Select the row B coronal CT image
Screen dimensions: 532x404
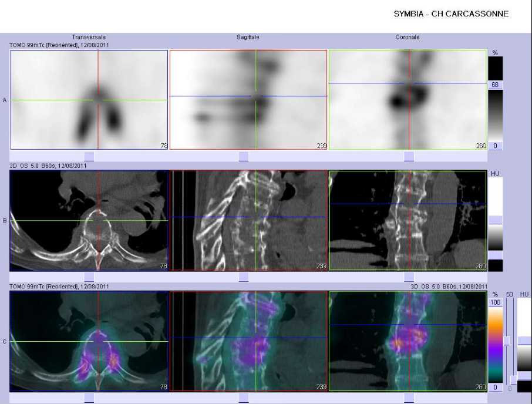[408, 220]
